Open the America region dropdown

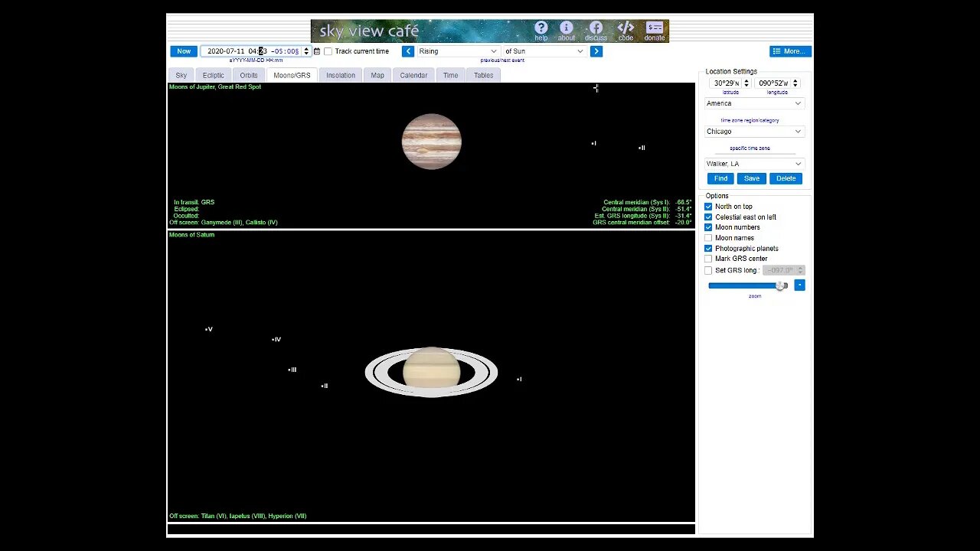pos(754,103)
